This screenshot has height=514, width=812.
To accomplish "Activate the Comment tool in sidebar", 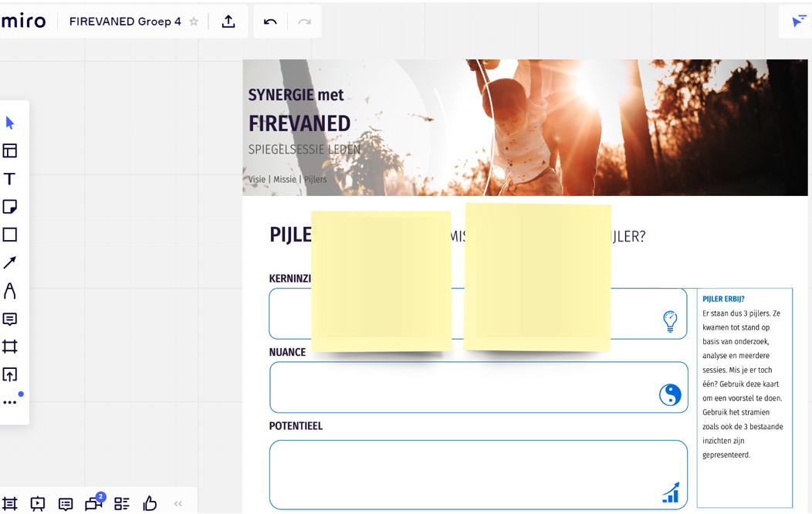I will pos(10,319).
